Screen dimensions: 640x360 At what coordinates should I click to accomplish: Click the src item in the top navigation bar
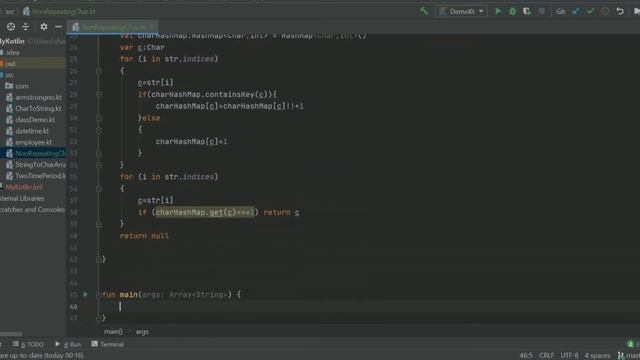point(10,11)
